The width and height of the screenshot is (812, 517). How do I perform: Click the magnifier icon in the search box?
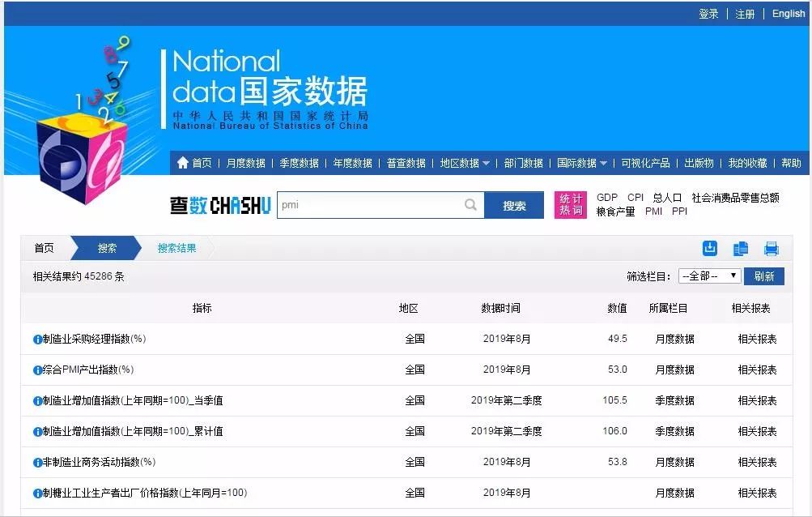pyautogui.click(x=470, y=205)
